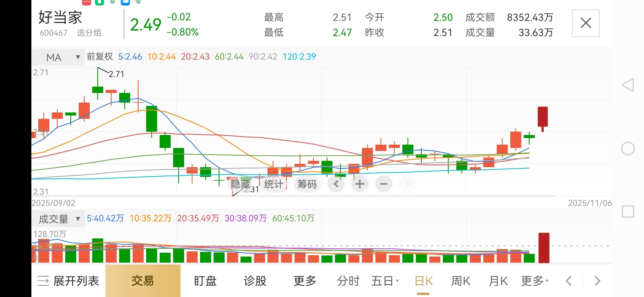Screen dimensions: 644x297
Task: Tap the Android recent apps square icon
Action: point(628,211)
